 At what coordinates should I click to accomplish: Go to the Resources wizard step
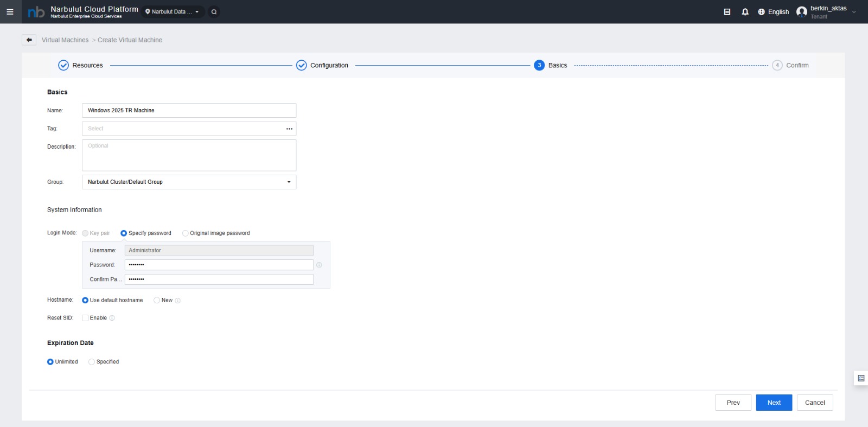click(x=80, y=65)
